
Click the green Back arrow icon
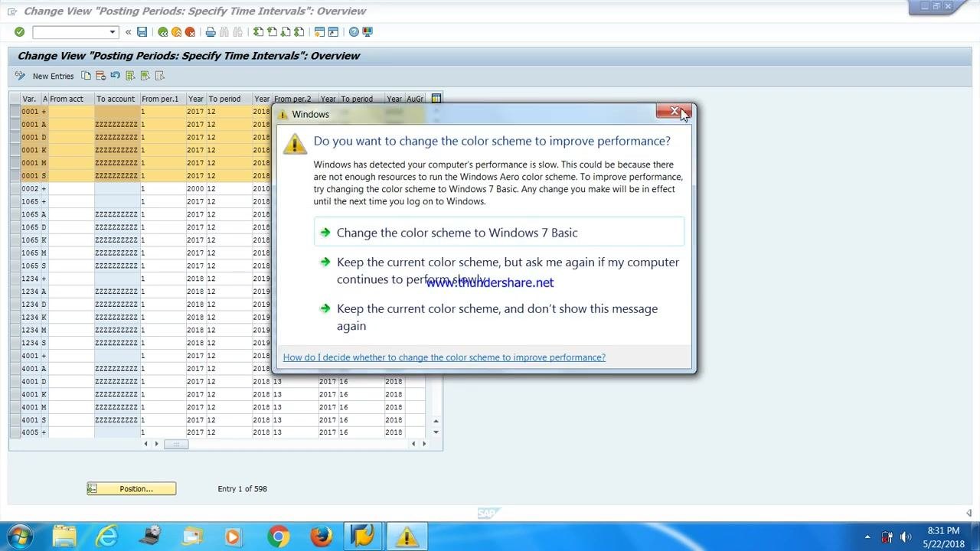162,31
